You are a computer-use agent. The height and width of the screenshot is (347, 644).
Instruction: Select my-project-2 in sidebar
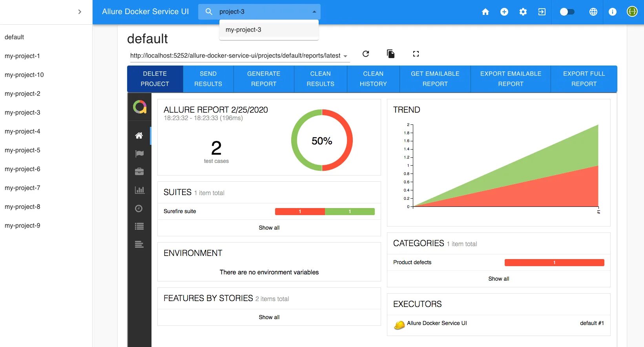[x=46, y=94]
